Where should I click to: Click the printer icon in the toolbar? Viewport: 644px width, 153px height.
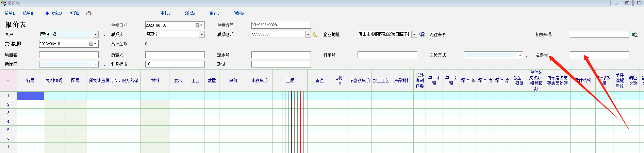[89, 14]
